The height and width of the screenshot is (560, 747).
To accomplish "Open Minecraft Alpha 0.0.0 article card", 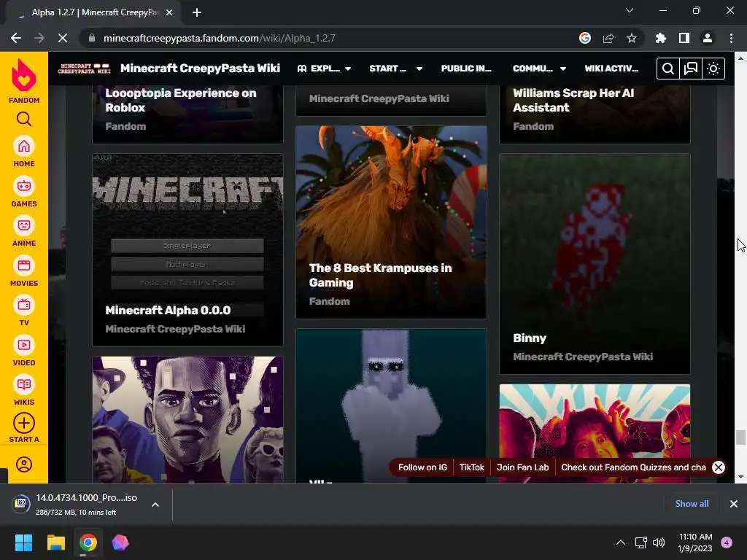I will coord(187,250).
